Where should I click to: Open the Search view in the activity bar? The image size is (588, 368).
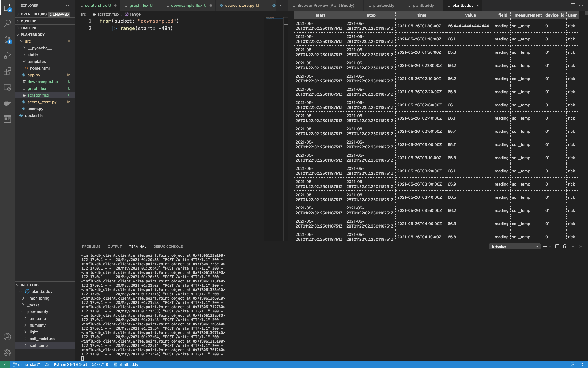7,23
